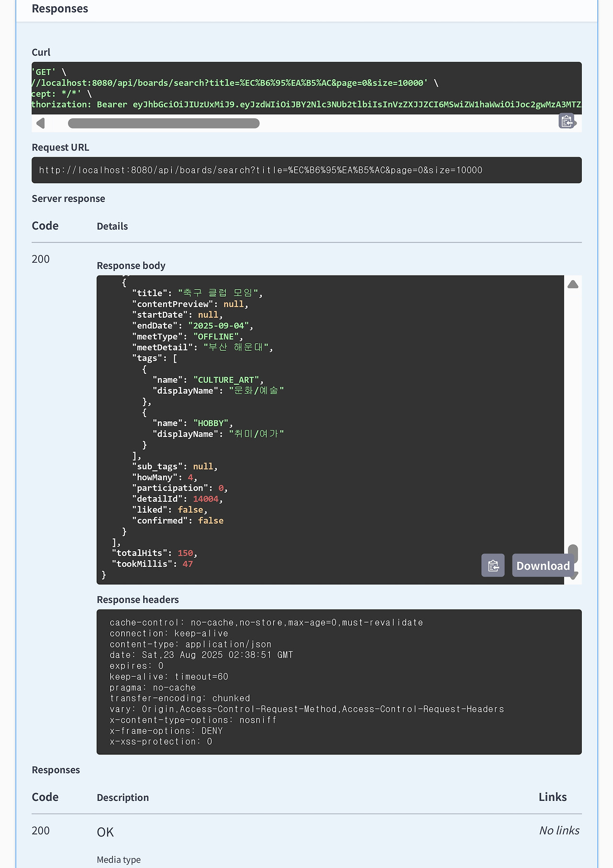Download the response body

click(543, 566)
